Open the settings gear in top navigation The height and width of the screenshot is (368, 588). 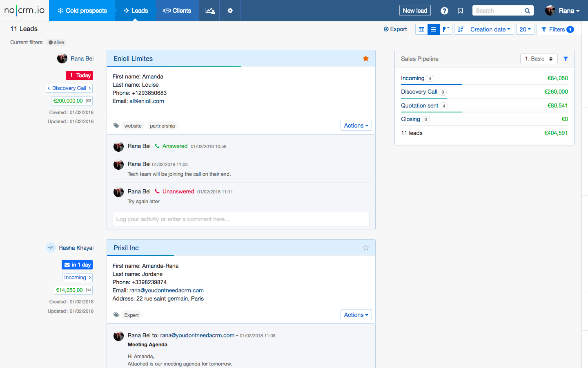coord(230,11)
